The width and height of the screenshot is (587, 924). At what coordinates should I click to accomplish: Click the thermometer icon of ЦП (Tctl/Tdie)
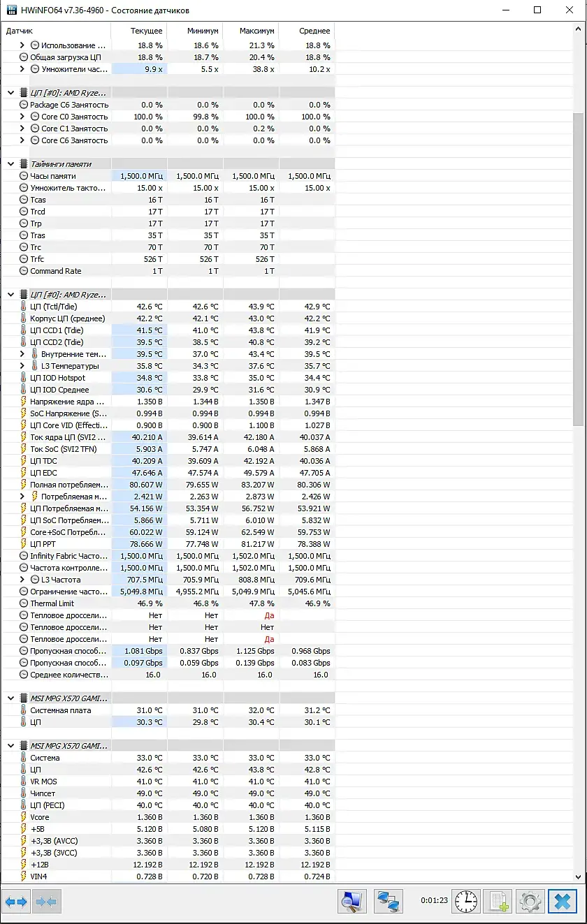(24, 307)
